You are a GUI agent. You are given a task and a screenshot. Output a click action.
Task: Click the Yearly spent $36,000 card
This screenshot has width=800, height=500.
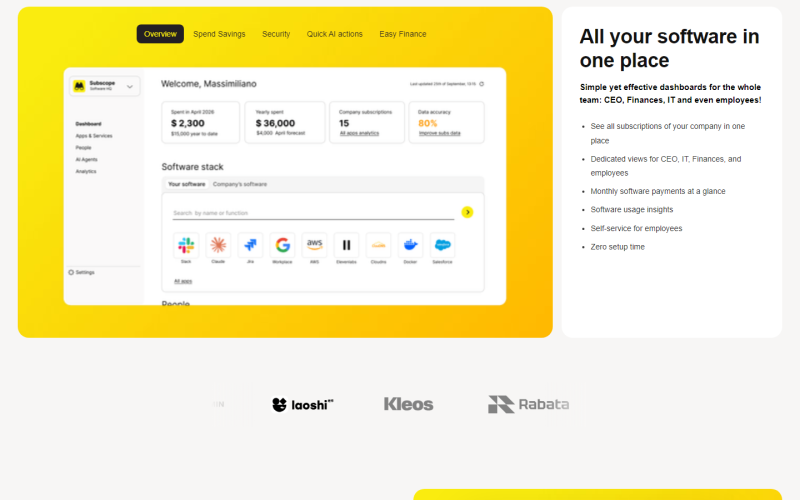(x=285, y=122)
